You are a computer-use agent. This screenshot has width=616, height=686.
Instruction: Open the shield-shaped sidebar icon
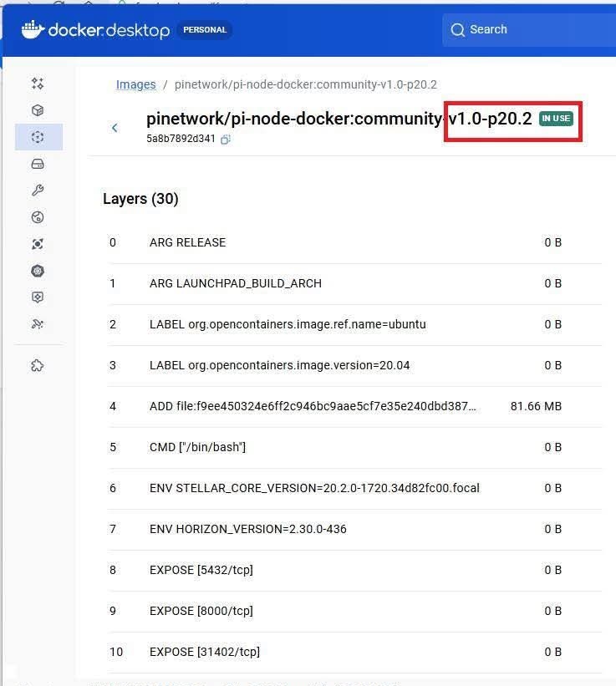(x=38, y=297)
